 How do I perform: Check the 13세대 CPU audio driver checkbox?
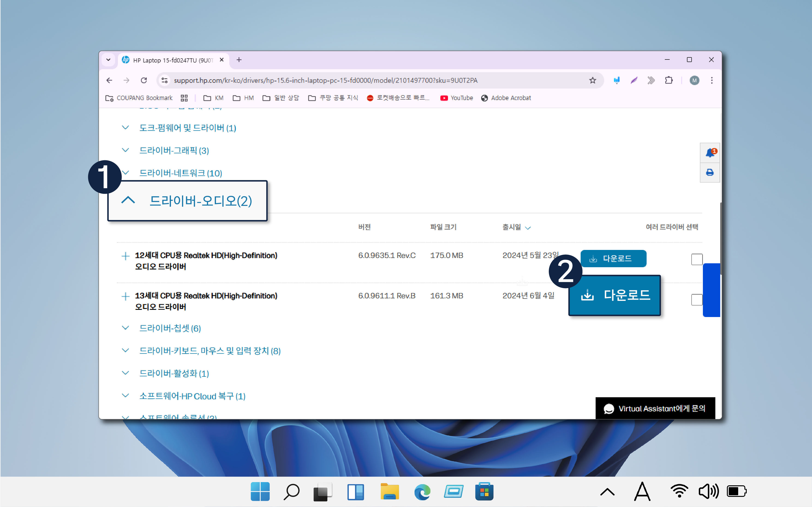pos(697,299)
